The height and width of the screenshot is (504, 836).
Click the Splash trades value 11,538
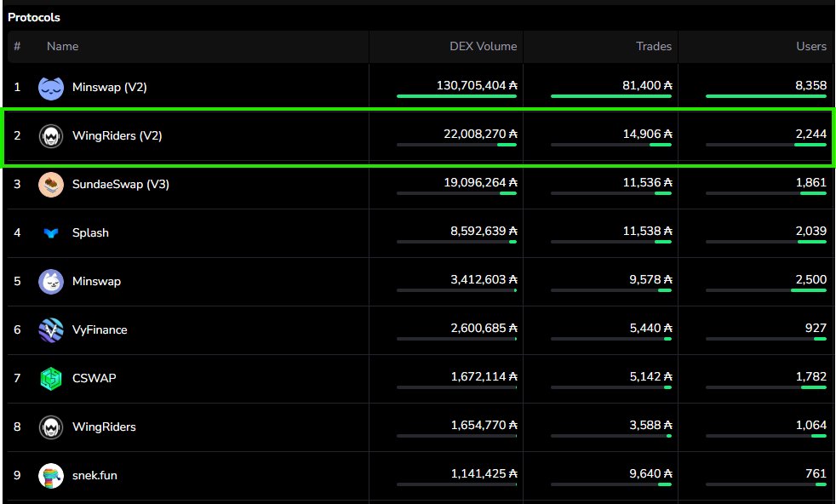pyautogui.click(x=642, y=232)
